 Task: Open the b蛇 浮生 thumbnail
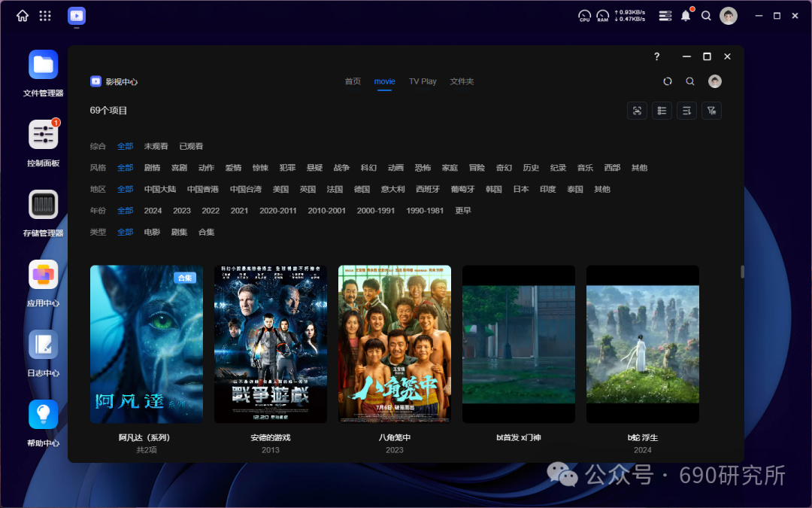pyautogui.click(x=643, y=344)
